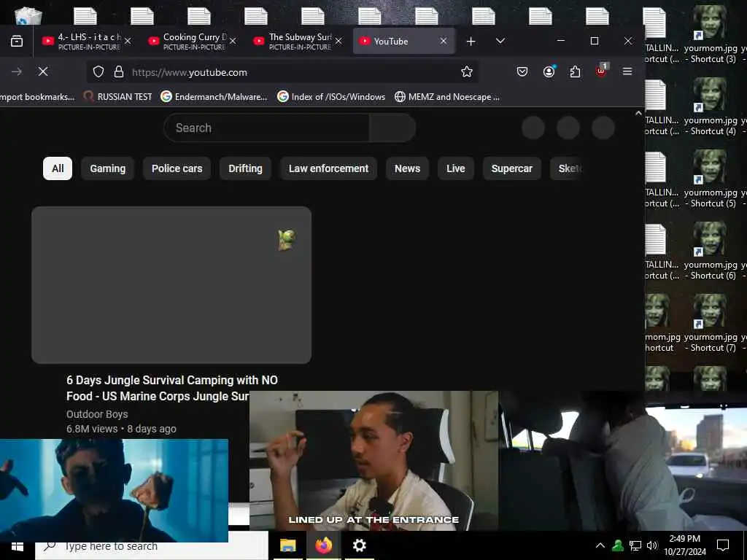The image size is (747, 560).
Task: Open the RUSSIAN TEST bookmark
Action: tap(117, 97)
